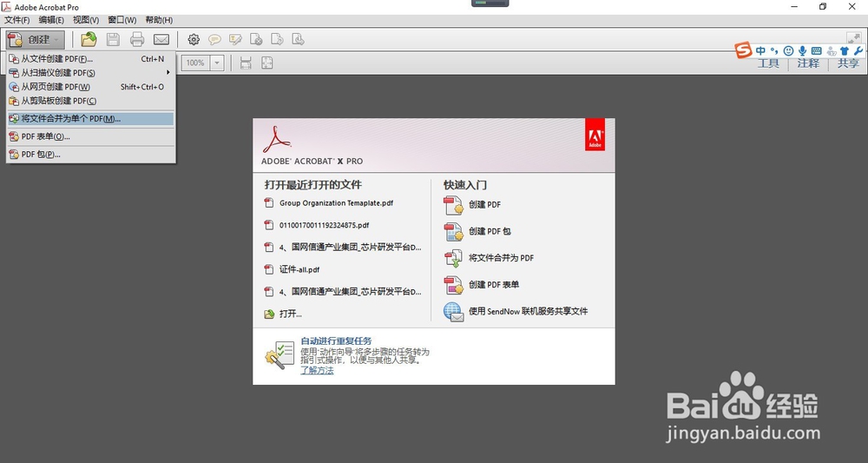Viewport: 868px width, 463px height.
Task: Click the 自动进行重复任务 heading link
Action: click(336, 341)
